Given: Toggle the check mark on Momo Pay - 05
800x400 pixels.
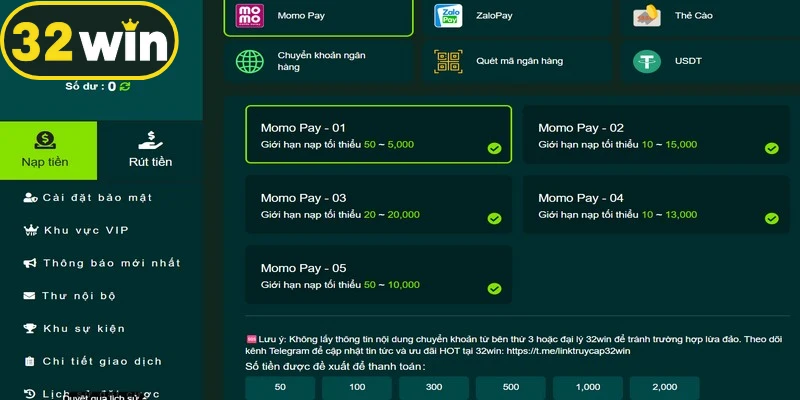Looking at the screenshot, I should pyautogui.click(x=494, y=289).
